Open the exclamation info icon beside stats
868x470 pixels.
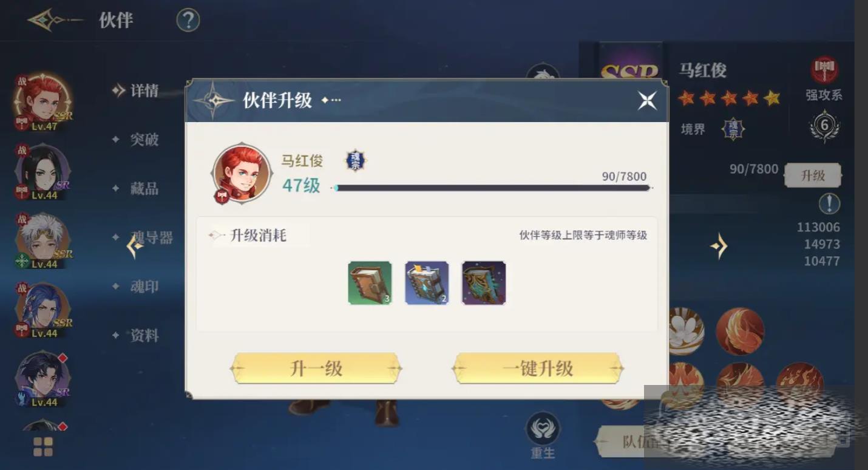(829, 203)
